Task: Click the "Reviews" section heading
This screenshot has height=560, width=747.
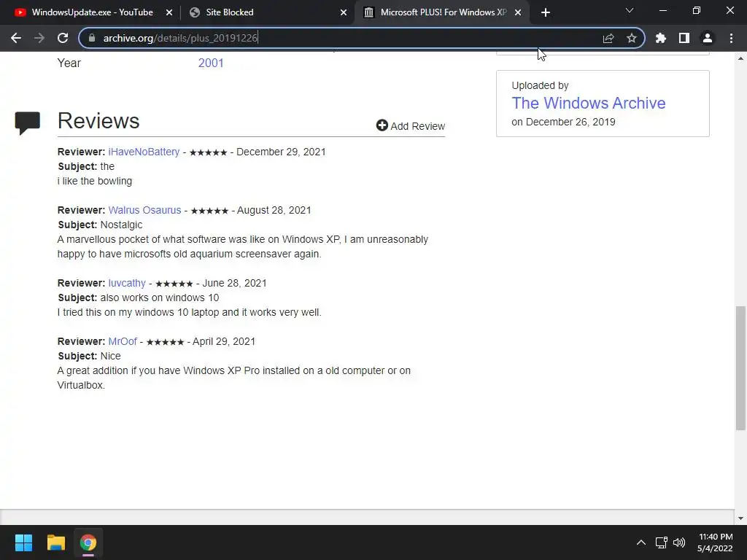Action: [98, 121]
